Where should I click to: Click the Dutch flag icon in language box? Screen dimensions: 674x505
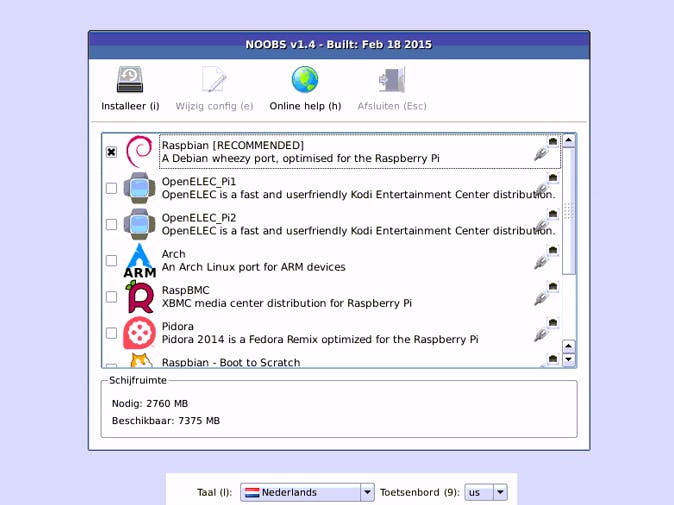[x=252, y=493]
